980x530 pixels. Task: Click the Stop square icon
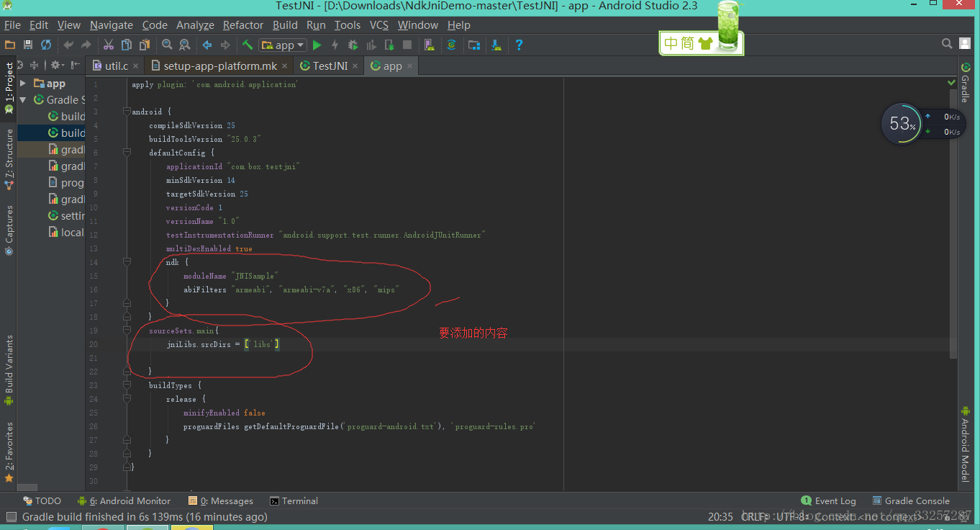(x=407, y=45)
